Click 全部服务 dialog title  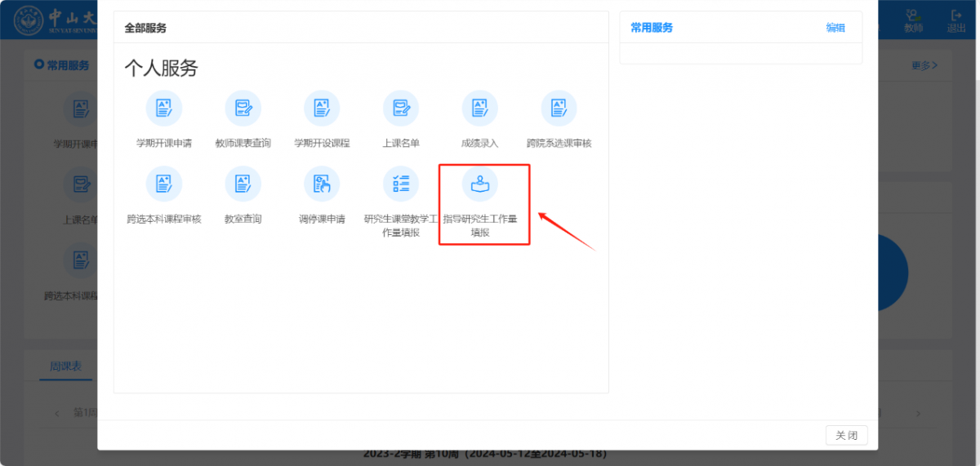(x=145, y=28)
